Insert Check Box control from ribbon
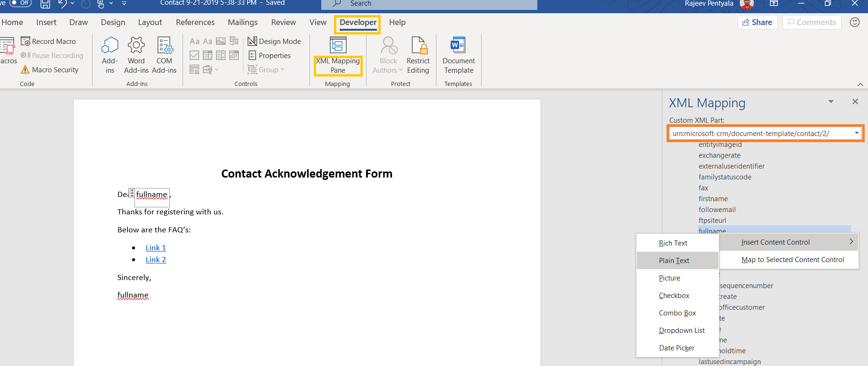868x366 pixels. pyautogui.click(x=194, y=56)
